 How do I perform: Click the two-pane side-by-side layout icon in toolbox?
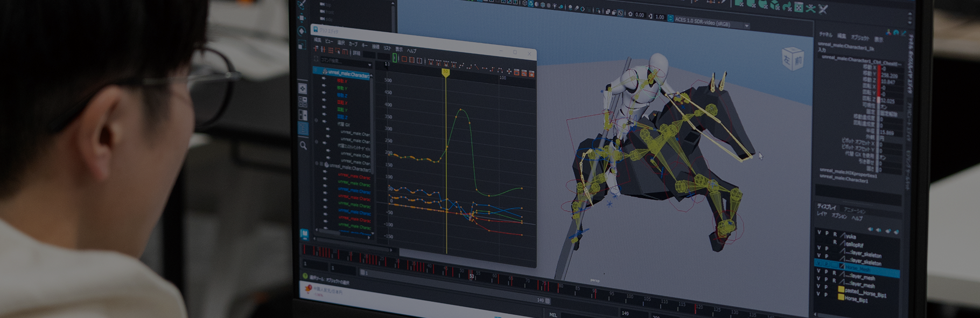coord(303,115)
